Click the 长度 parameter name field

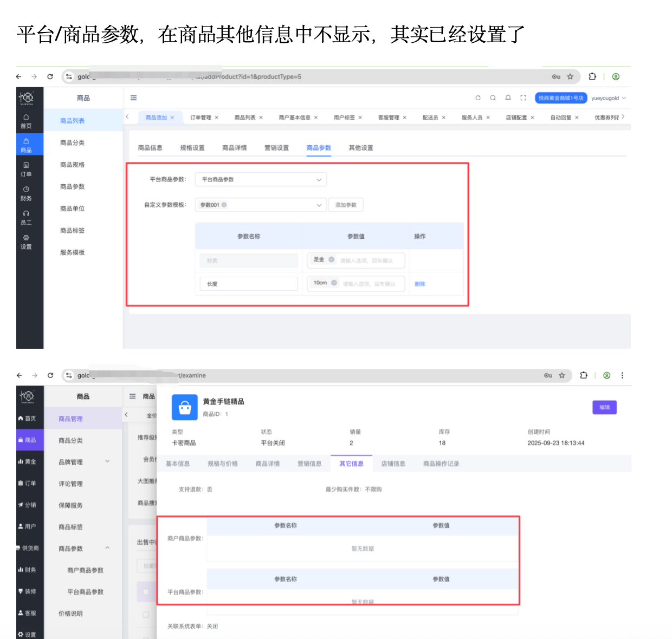249,284
